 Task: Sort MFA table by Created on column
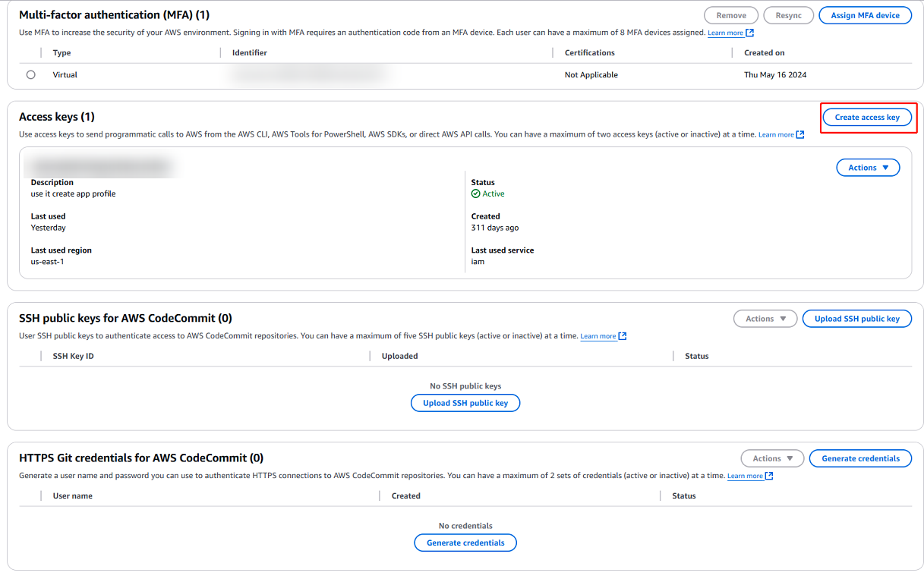tap(764, 53)
